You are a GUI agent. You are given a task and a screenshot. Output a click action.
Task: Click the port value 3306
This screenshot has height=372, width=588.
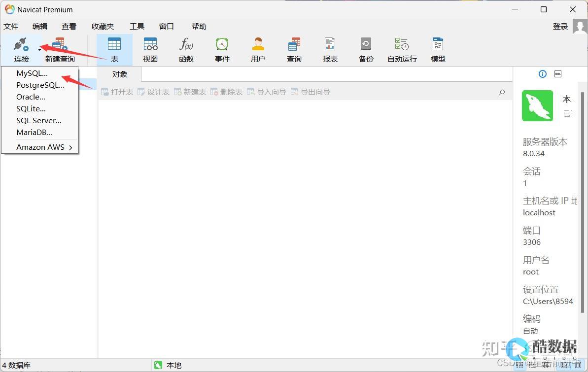[532, 242]
